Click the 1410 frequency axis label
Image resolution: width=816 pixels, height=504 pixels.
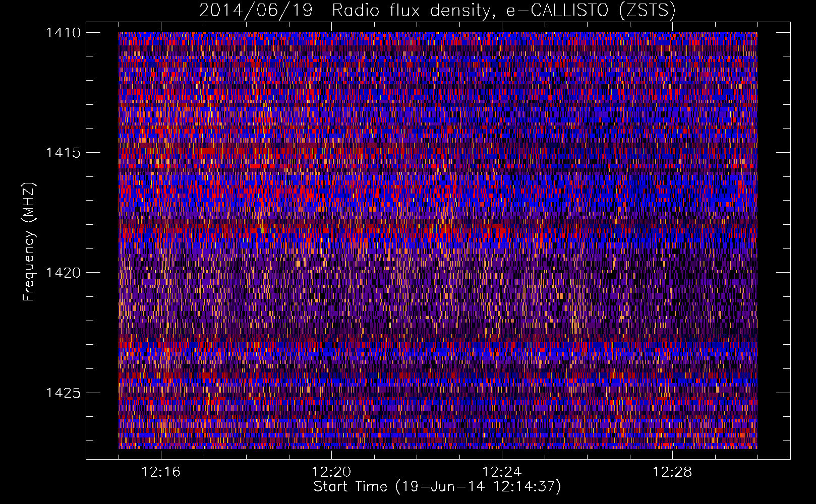click(63, 33)
